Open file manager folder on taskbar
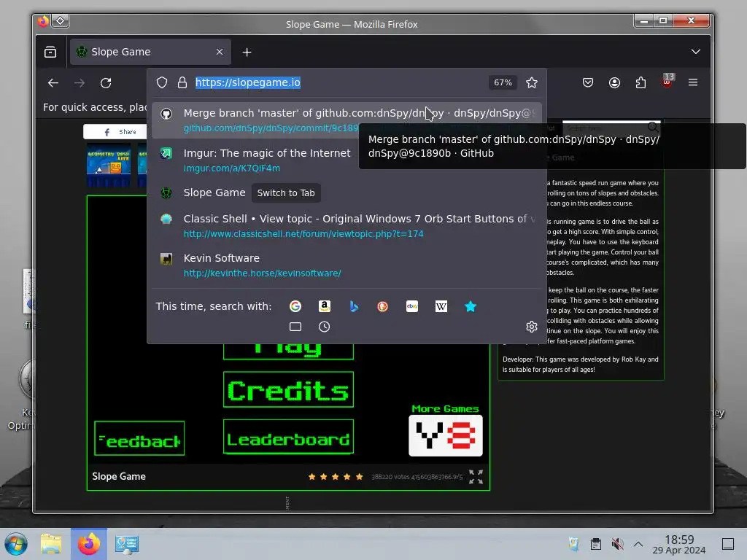Screen dimensions: 747x560 coord(51,544)
